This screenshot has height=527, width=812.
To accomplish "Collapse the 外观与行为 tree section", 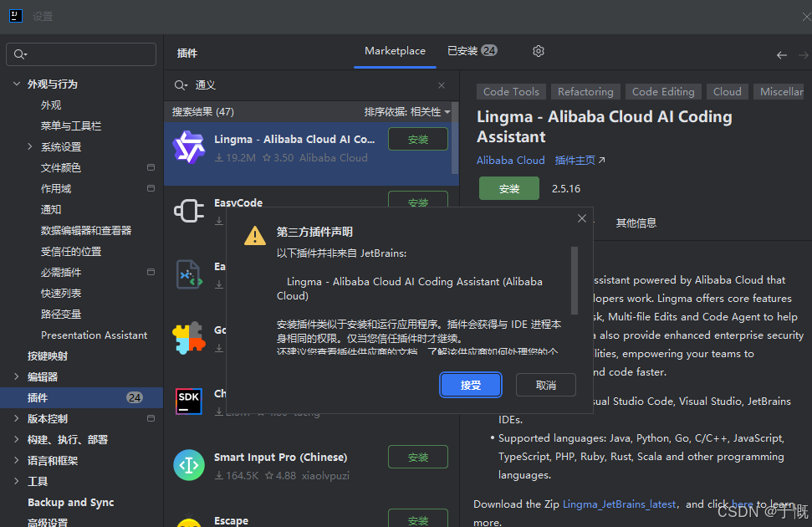I will [17, 84].
